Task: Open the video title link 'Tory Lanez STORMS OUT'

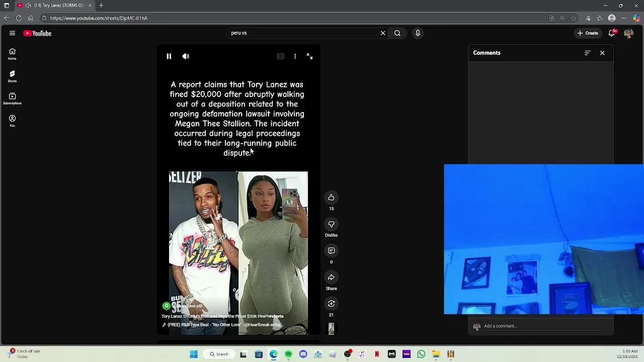Action: 222,316
